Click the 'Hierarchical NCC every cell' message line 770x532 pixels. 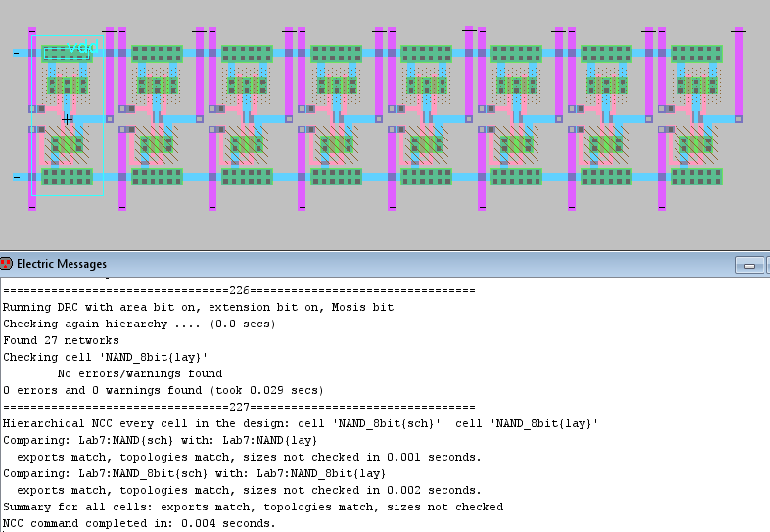tap(300, 423)
